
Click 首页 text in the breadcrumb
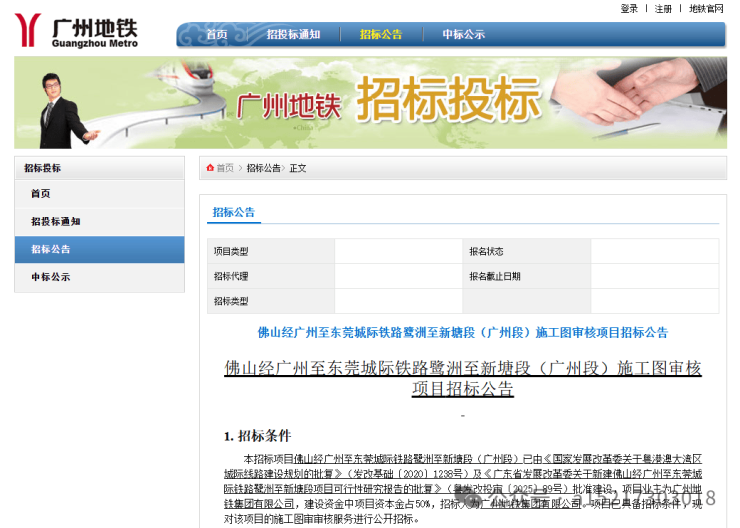tap(225, 168)
